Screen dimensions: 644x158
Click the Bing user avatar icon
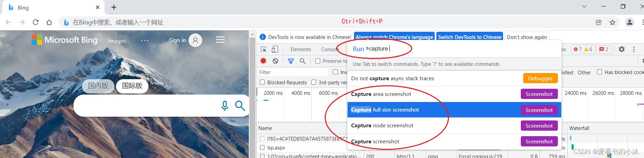coord(195,40)
